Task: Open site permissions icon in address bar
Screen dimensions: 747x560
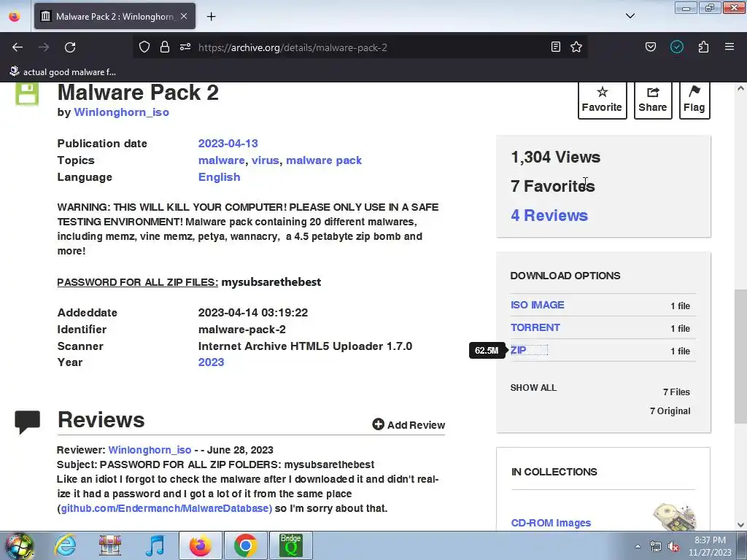Action: [185, 47]
